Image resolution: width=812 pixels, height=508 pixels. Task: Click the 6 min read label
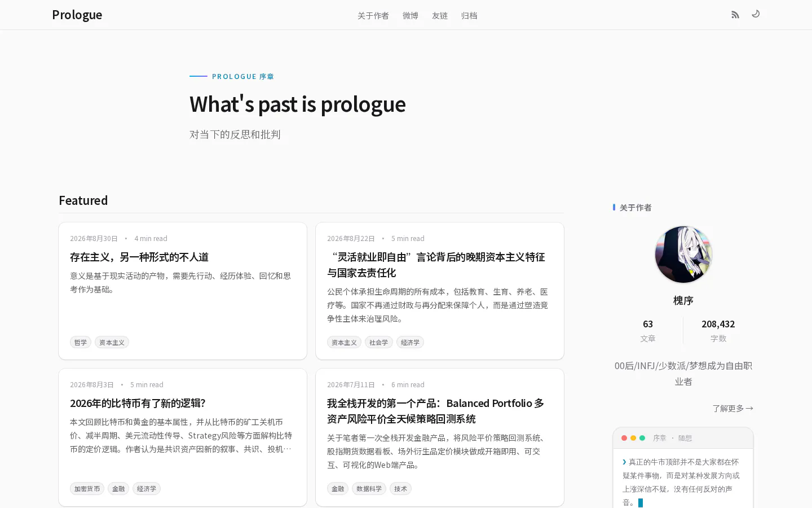[x=408, y=385]
